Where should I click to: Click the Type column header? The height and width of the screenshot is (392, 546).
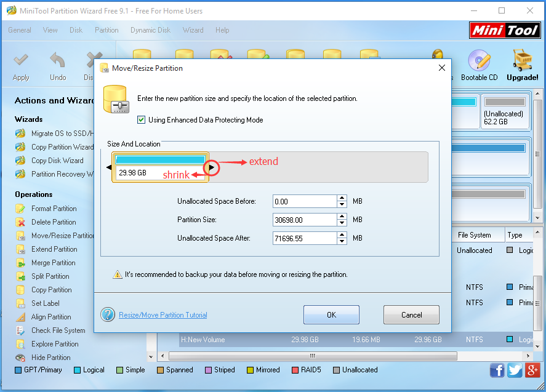[519, 235]
